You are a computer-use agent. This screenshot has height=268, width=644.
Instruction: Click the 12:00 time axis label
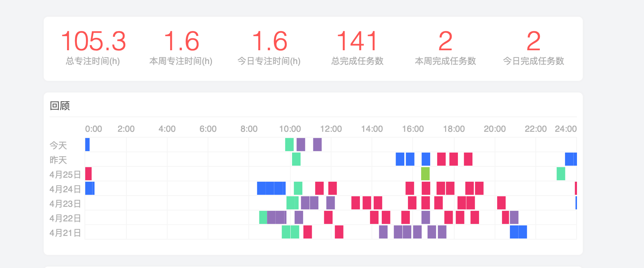coord(331,129)
